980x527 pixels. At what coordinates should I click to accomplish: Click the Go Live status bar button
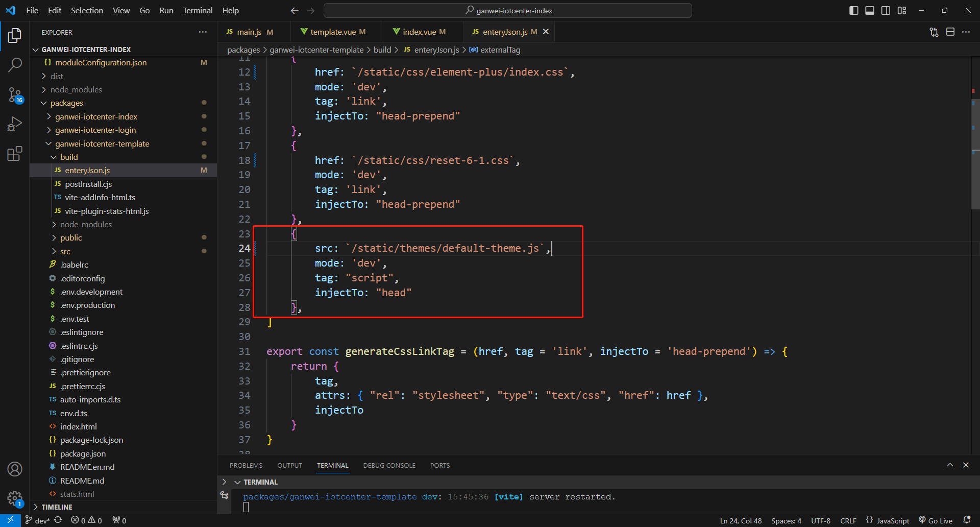935,520
